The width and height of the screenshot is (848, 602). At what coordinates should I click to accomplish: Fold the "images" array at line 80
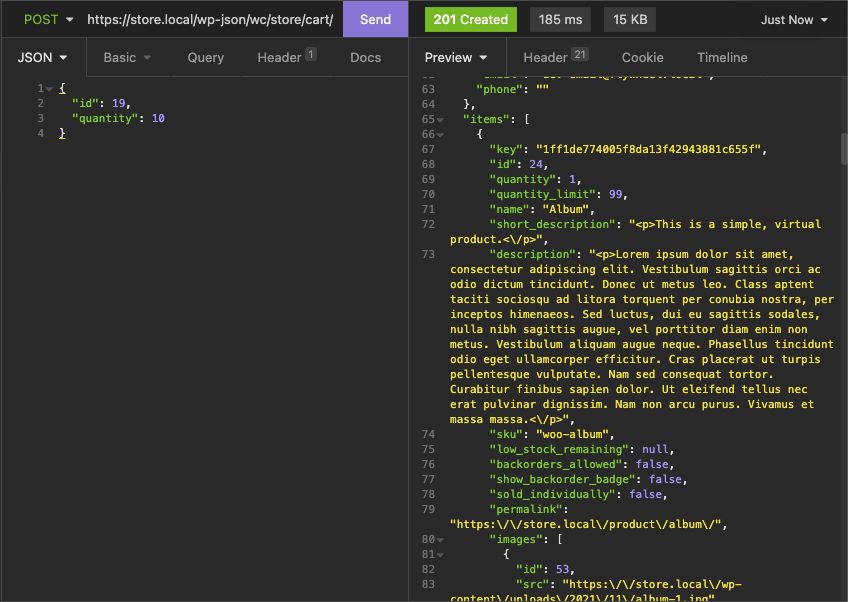pyautogui.click(x=442, y=539)
